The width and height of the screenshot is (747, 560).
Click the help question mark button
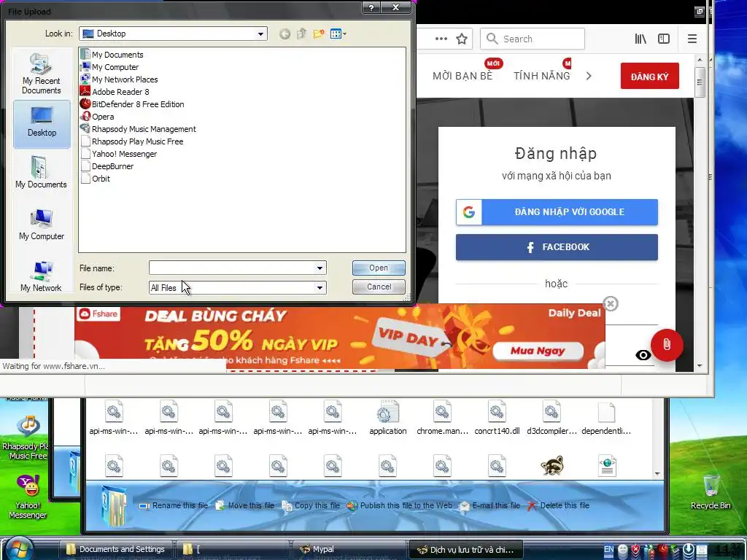coord(371,7)
